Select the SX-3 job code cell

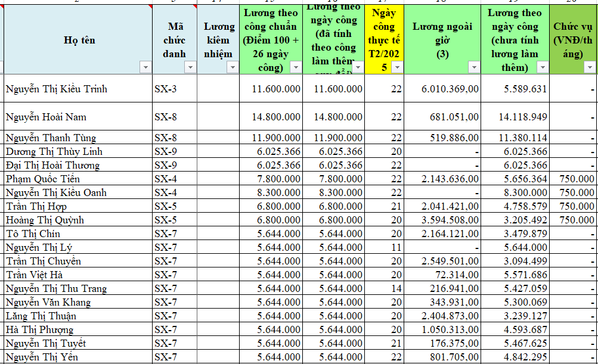pyautogui.click(x=174, y=89)
